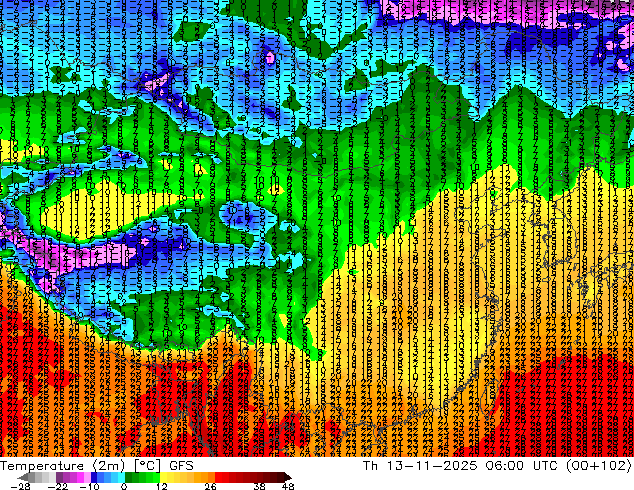The width and height of the screenshot is (634, 490).
Task: Click the cyan swatch in the color scale
Action: (121, 477)
